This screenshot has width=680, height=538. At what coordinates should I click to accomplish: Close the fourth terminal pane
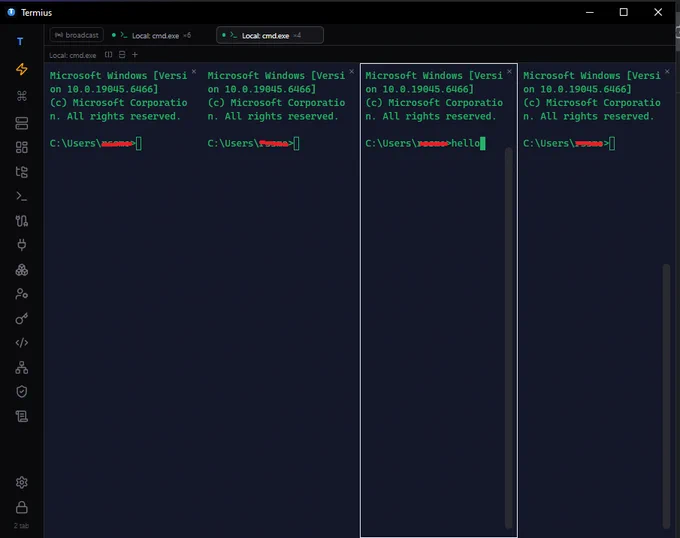tap(667, 72)
